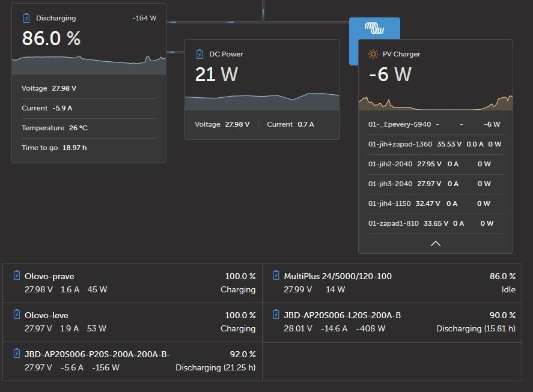The height and width of the screenshot is (392, 533).
Task: Click the 92.0 % state of charge
Action: click(243, 354)
